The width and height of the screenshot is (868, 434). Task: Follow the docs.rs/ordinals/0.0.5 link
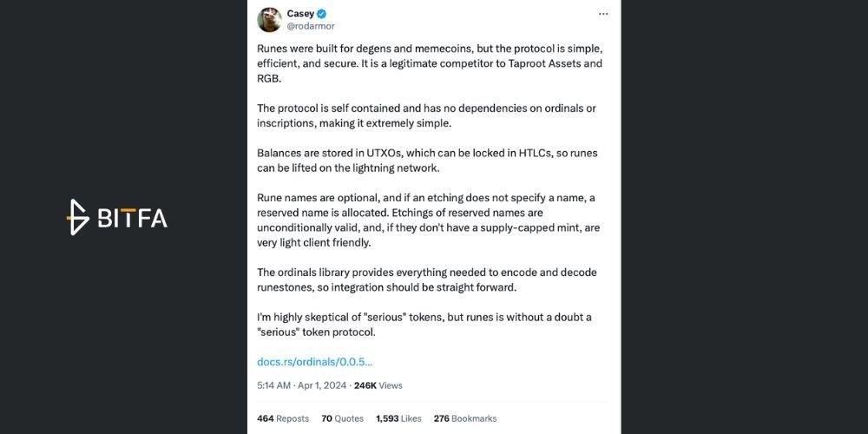[314, 362]
